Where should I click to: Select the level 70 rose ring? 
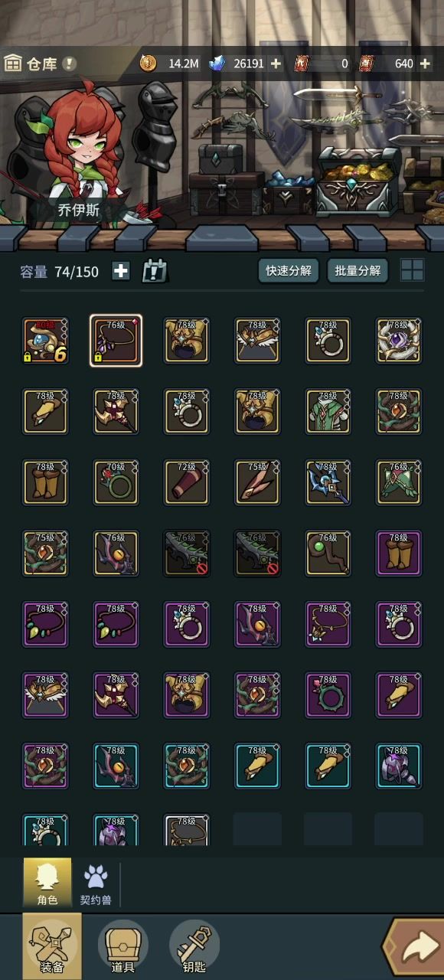pos(116,482)
